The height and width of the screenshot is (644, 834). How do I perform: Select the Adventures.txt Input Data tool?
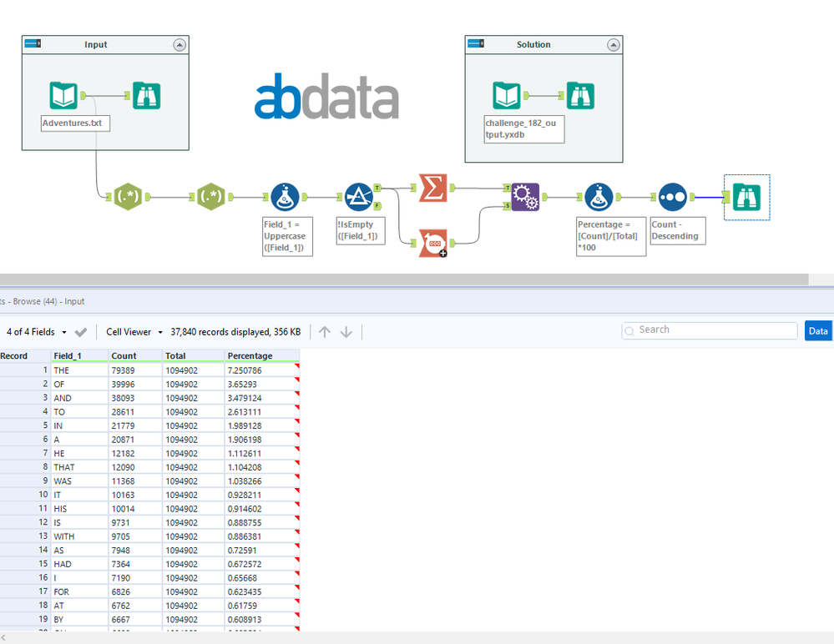[63, 96]
